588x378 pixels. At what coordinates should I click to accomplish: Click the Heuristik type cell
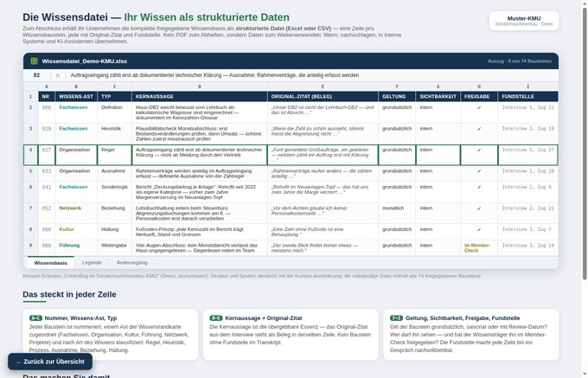pos(114,134)
